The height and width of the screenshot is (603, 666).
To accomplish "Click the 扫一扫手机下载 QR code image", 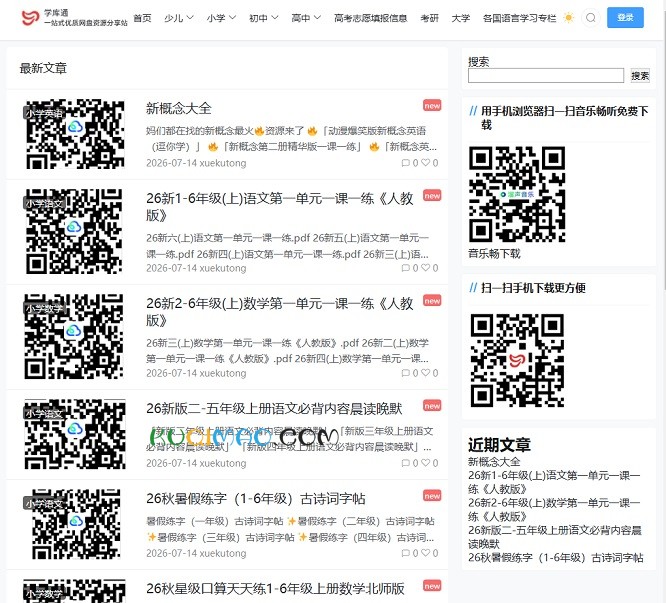I will [517, 360].
